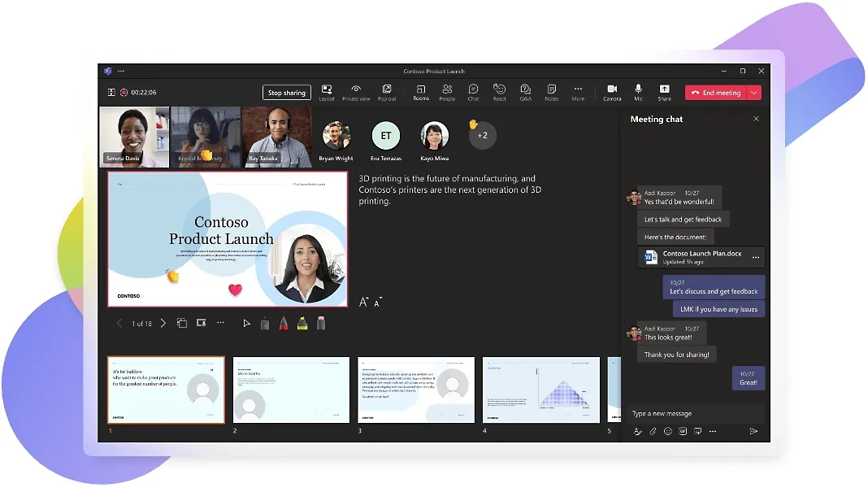Click message 'Thank you for sharing!'
The height and width of the screenshot is (488, 868).
coord(676,355)
